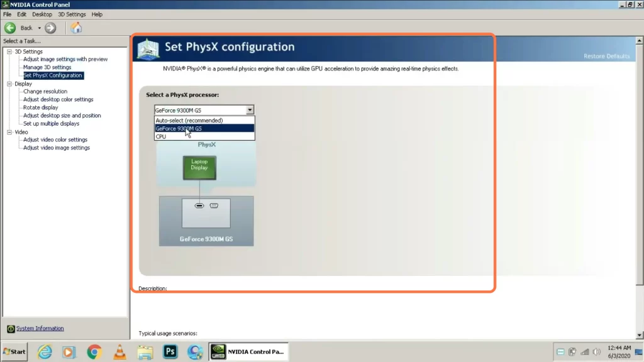
Task: Choose Auto-select (recommended) option
Action: [204, 120]
